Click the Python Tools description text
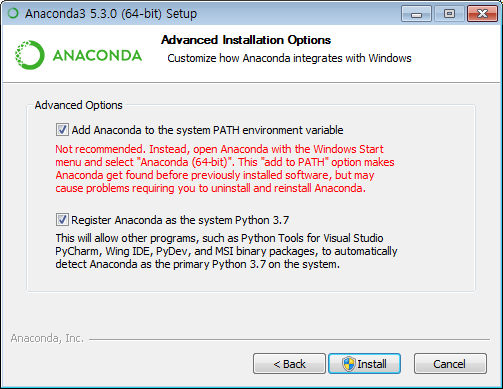The image size is (503, 389). tap(226, 251)
